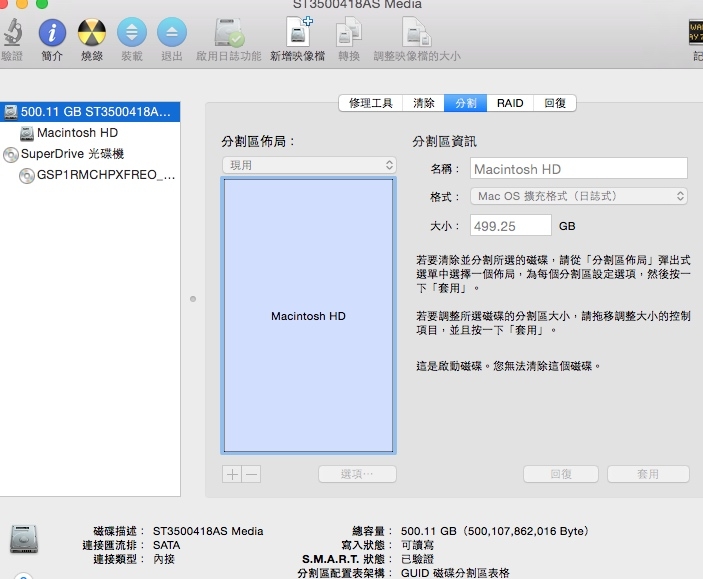703x579 pixels.
Task: Click the Burn (燒錄) toolbar icon
Action: click(92, 32)
